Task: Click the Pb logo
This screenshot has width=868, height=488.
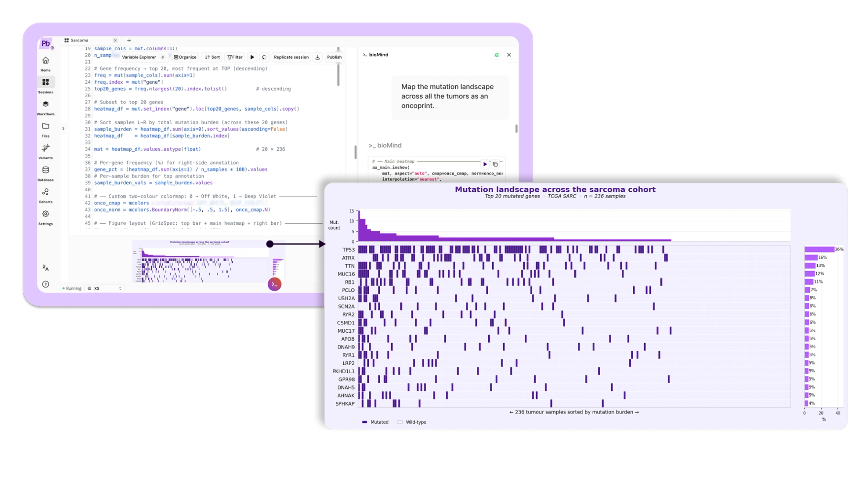Action: (x=46, y=43)
